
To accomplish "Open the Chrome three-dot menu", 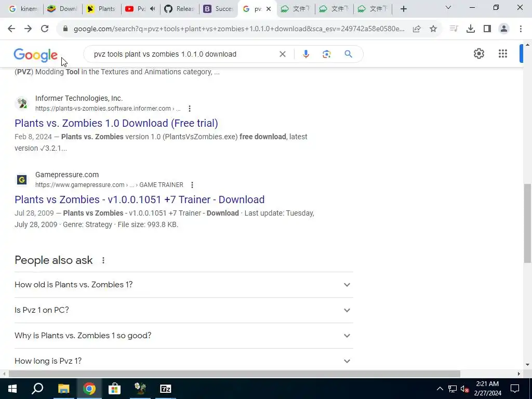I will pos(521,29).
